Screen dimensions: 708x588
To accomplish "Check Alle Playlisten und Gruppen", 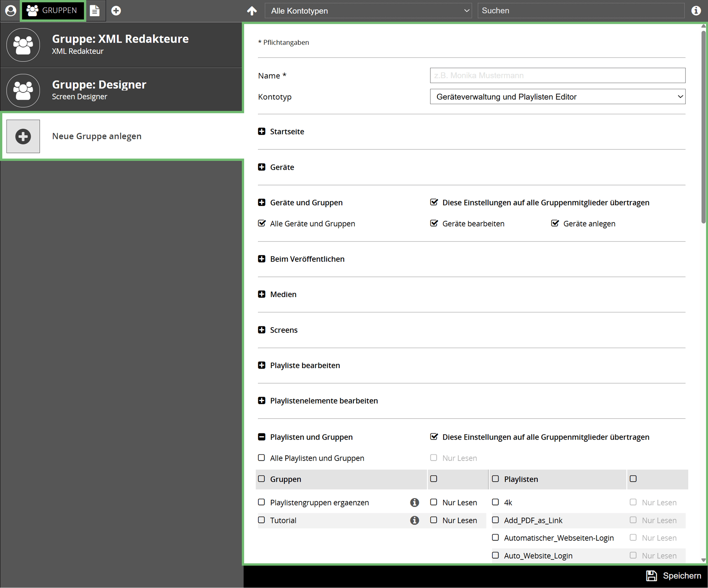I will (261, 458).
